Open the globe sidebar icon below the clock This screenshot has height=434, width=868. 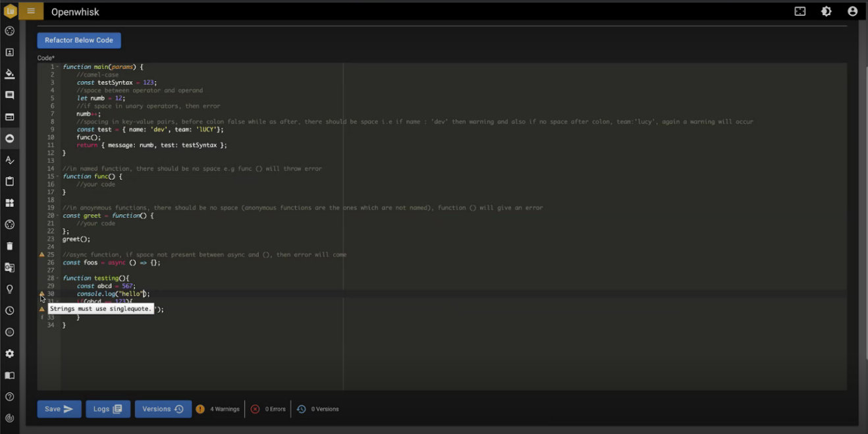10,332
